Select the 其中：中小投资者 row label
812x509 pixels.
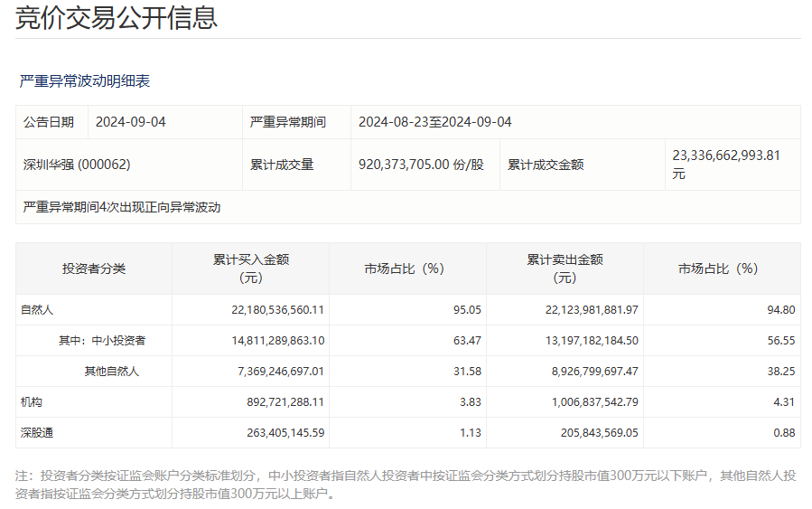[x=102, y=341]
